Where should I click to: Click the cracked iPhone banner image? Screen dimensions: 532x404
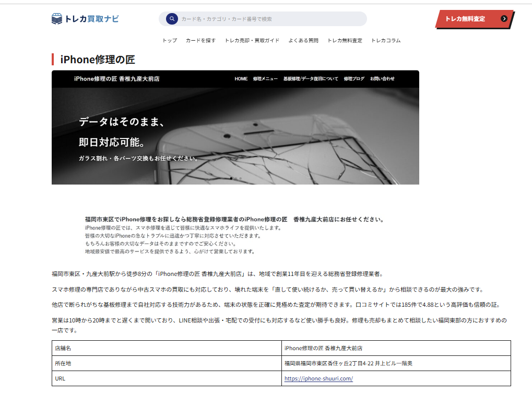click(x=235, y=128)
